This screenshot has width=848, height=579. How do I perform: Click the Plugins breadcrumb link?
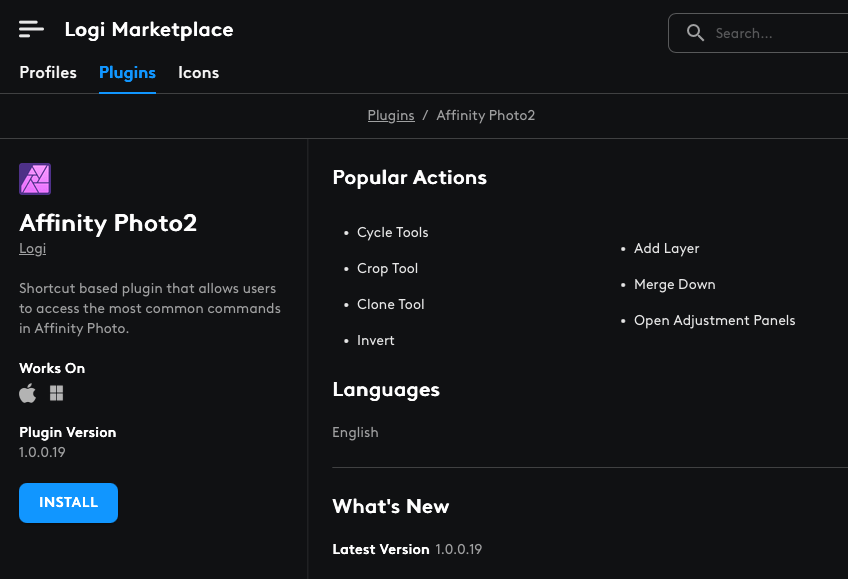click(x=391, y=115)
